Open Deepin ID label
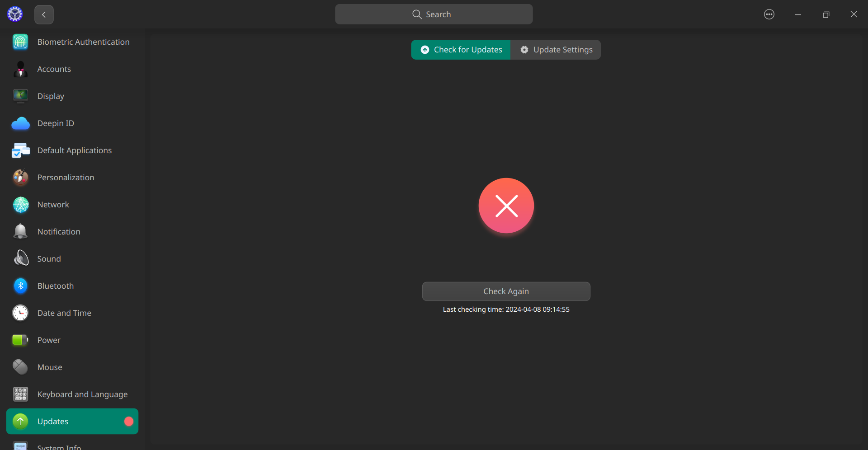The width and height of the screenshot is (868, 450). tap(56, 123)
